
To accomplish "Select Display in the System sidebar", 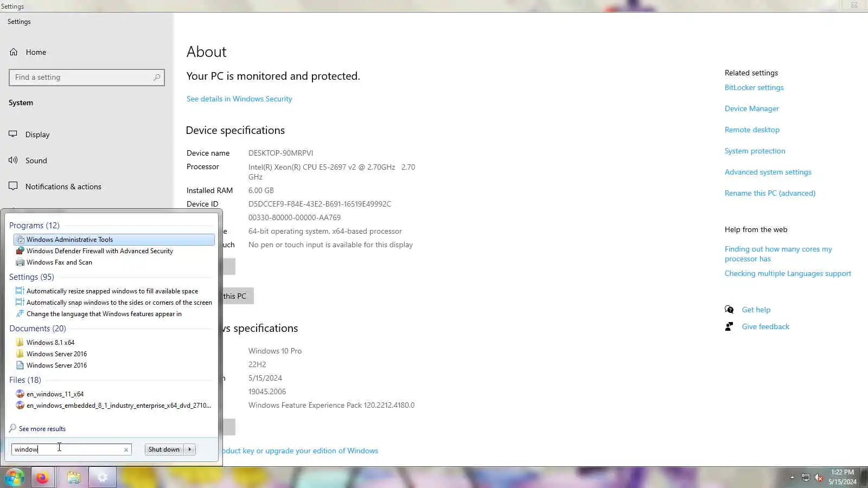I will (x=37, y=134).
